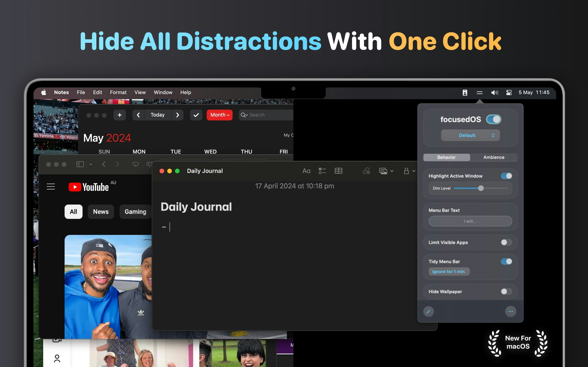The width and height of the screenshot is (588, 367).
Task: Click the focusedOS wave icon in menu bar
Action: click(479, 93)
